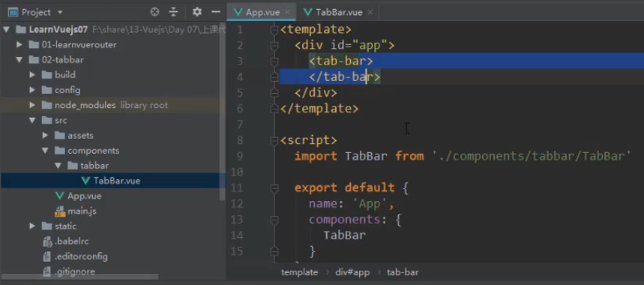Click the name: 'App' code line
Screen dimensions: 644x285
tap(352, 204)
